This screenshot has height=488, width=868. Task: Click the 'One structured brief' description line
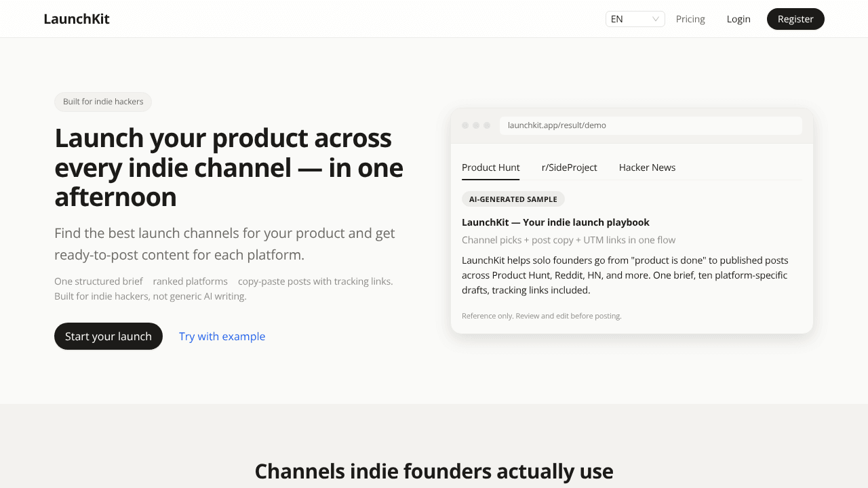tap(224, 289)
